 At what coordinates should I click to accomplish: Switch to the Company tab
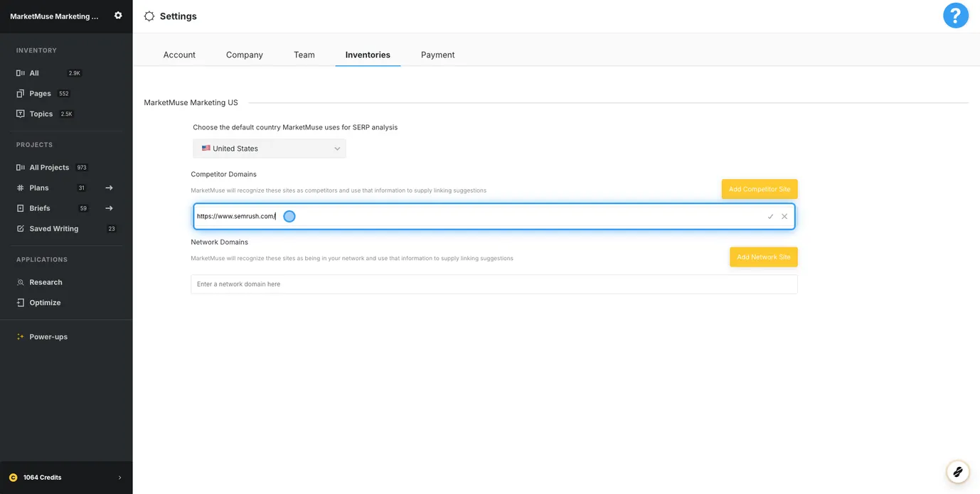[245, 55]
